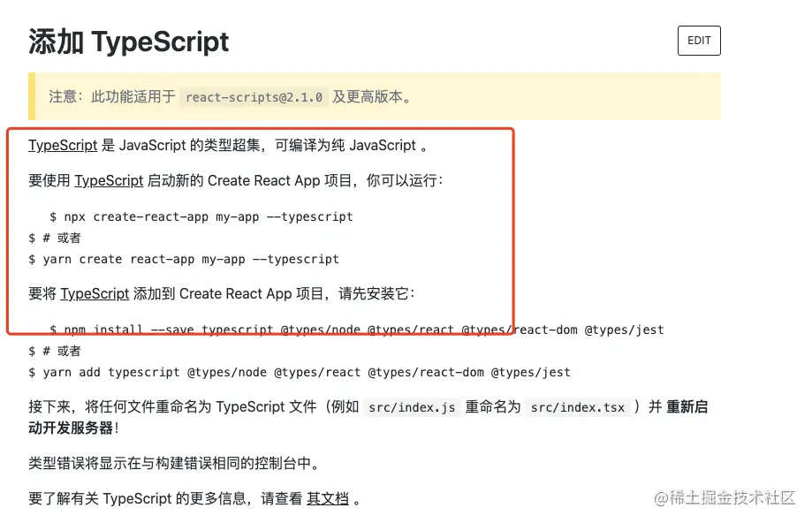This screenshot has width=812, height=523.
Task: Click the bold text 重新启动开发服务器
Action: (368, 417)
